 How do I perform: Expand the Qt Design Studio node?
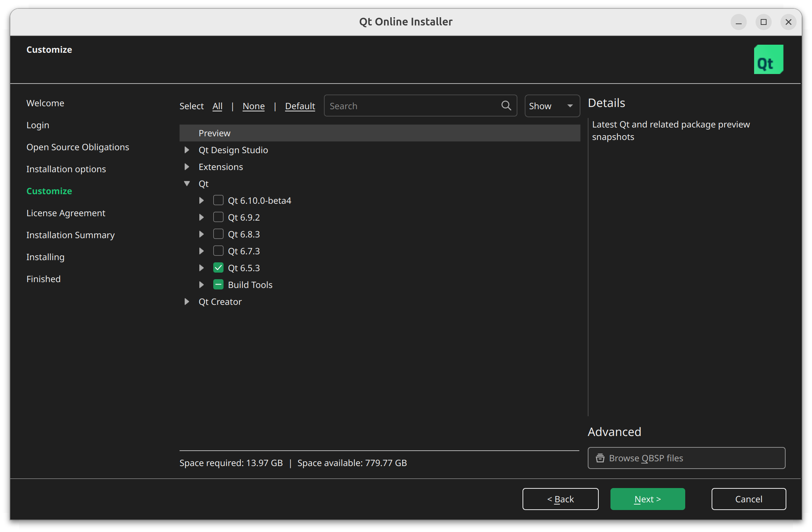pyautogui.click(x=187, y=150)
